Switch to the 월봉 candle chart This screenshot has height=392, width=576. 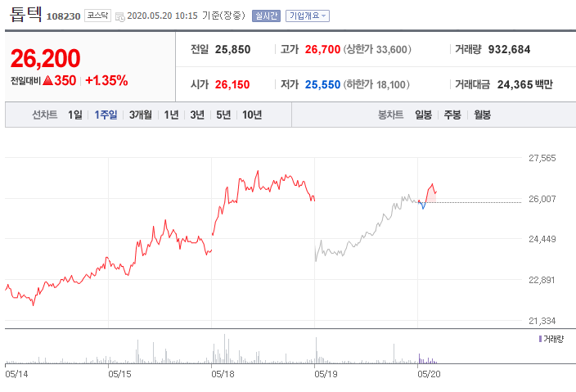click(x=483, y=115)
